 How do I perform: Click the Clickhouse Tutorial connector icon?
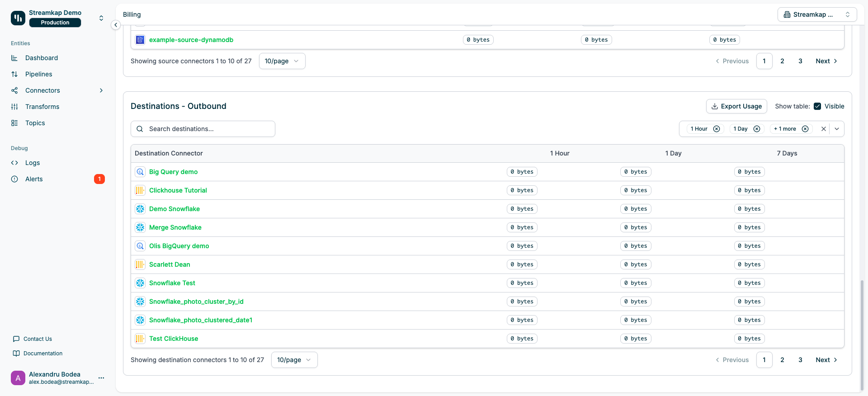tap(140, 190)
